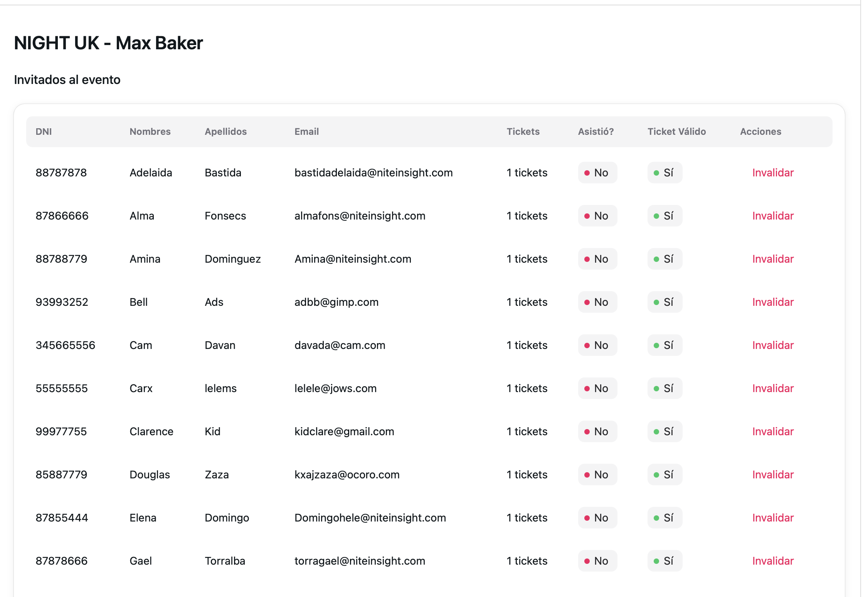868x597 pixels.
Task: Click Invalidar for Adelaida Bastida
Action: click(772, 173)
